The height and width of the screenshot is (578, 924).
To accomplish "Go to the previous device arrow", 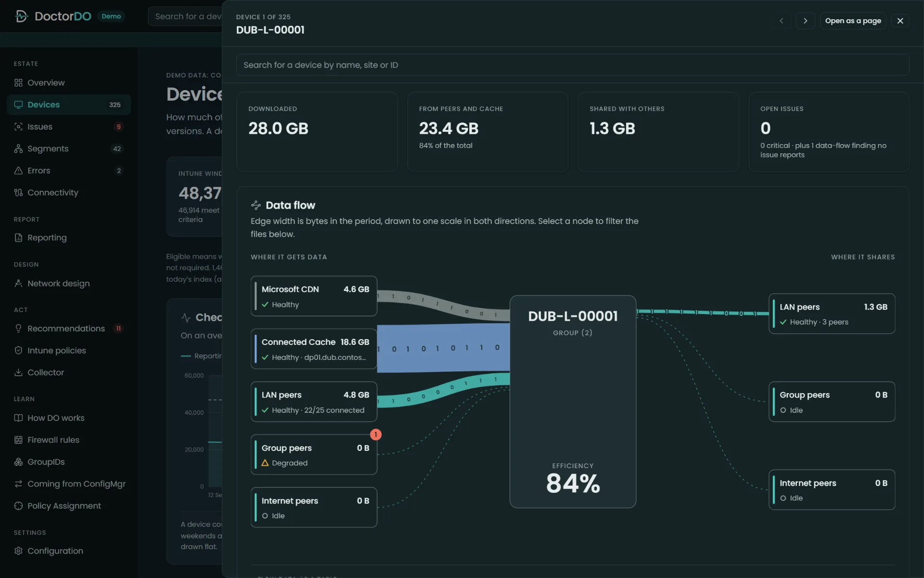I will [x=782, y=21].
